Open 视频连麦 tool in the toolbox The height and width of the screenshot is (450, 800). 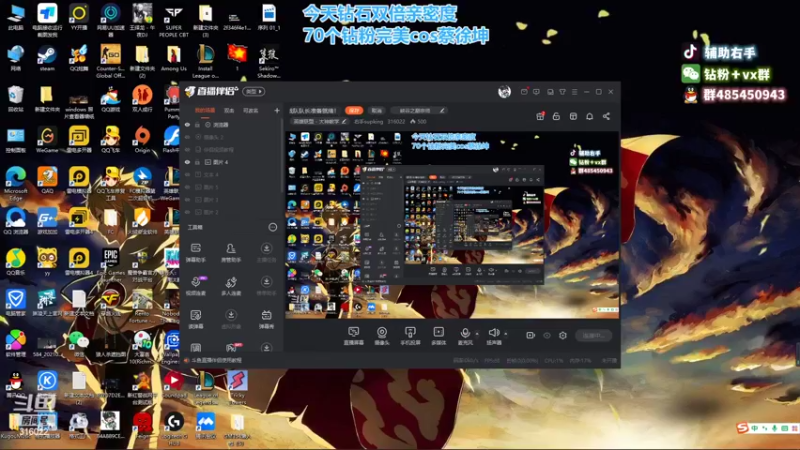195,286
